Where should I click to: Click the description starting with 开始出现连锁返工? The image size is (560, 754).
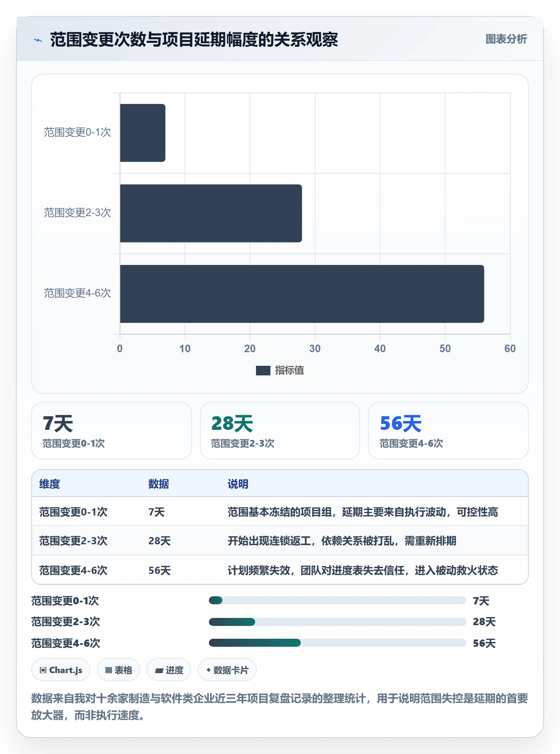[342, 541]
